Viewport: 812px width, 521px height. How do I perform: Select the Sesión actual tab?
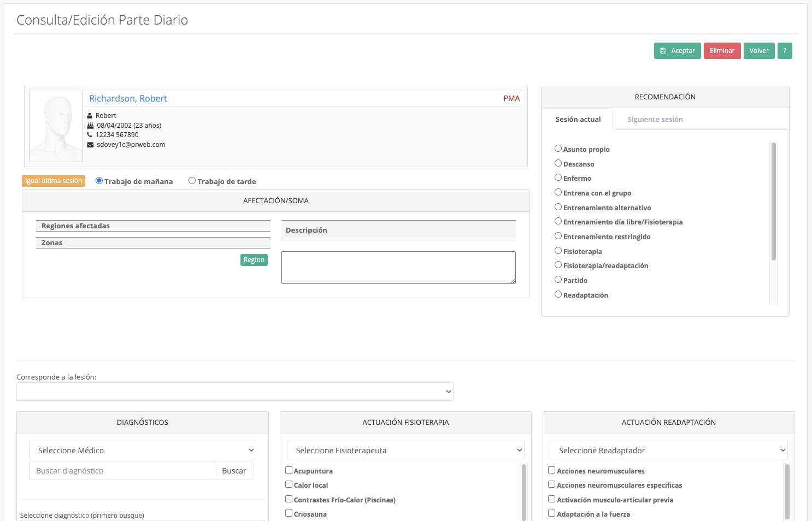(x=578, y=120)
